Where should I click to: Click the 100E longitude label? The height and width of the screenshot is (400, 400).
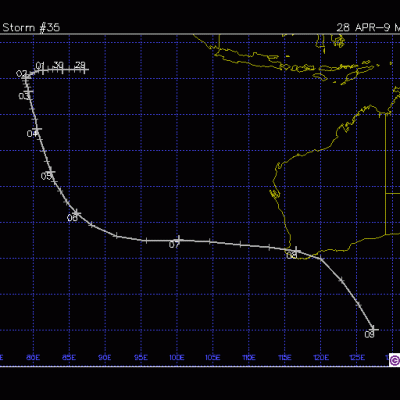tap(177, 358)
